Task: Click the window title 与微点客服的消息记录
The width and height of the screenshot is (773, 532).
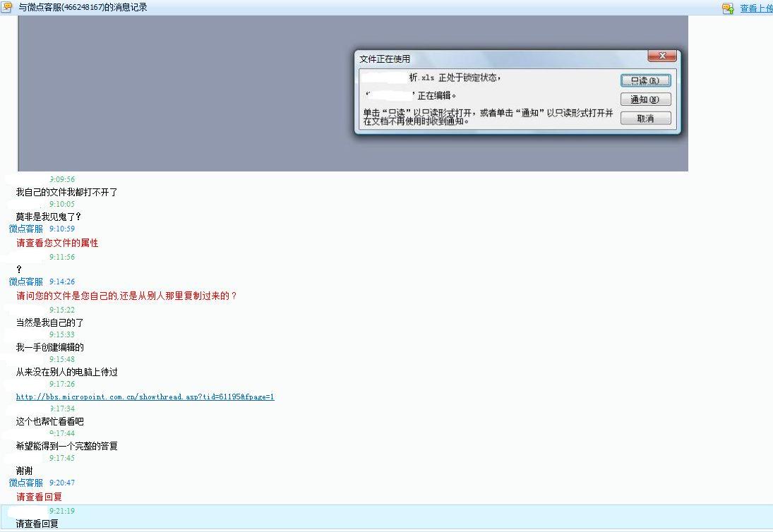Action: (x=83, y=8)
